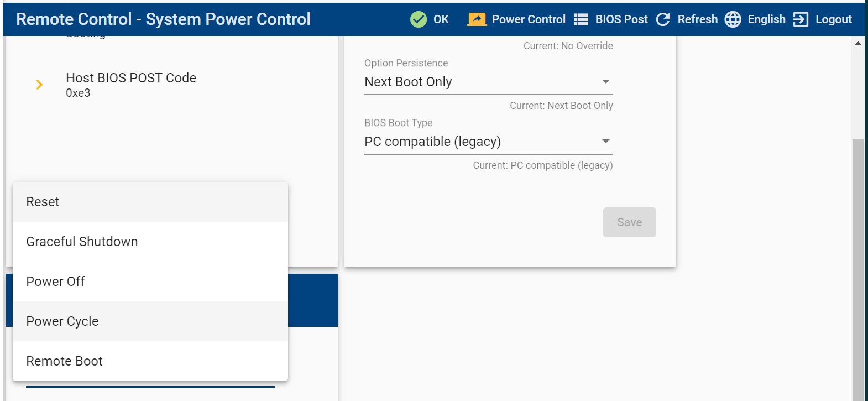Viewport: 868px width, 401px height.
Task: Click the Logout door-arrow icon
Action: (x=801, y=19)
